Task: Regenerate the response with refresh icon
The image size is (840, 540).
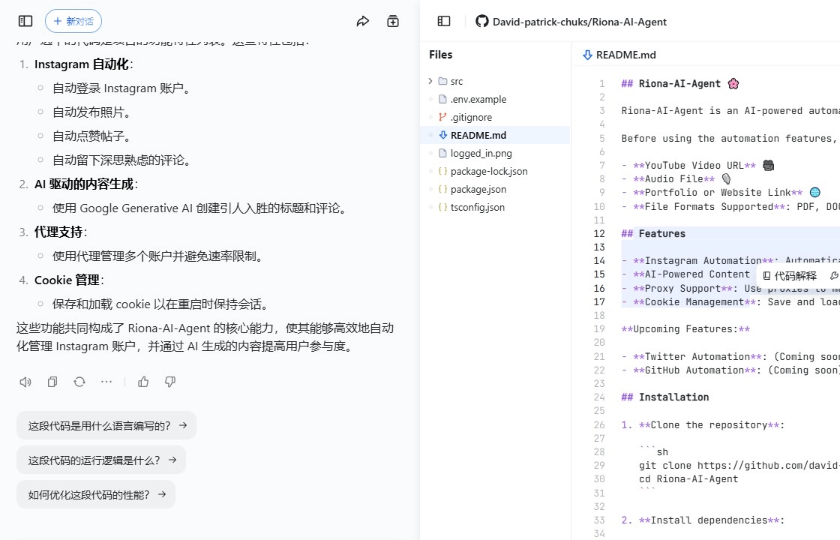Action: (x=79, y=381)
